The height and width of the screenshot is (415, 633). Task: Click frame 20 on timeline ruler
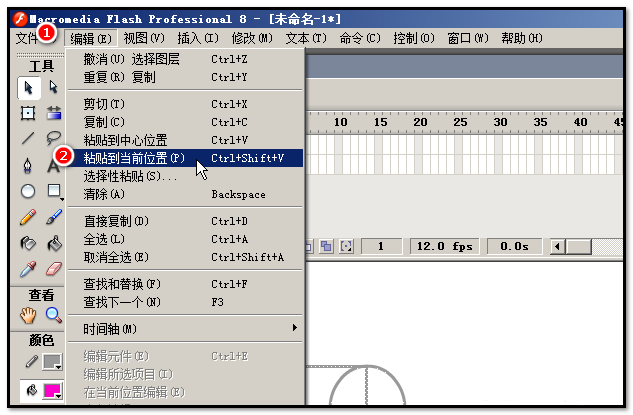click(x=420, y=122)
